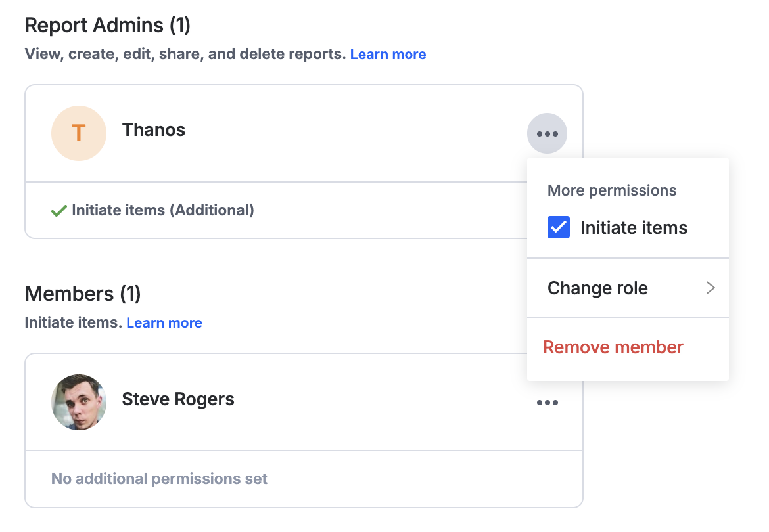
Task: Click the More permissions section label
Action: (612, 190)
